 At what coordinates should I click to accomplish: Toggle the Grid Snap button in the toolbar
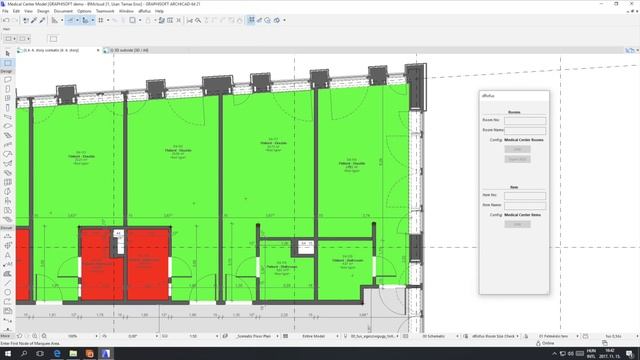tap(100, 20)
